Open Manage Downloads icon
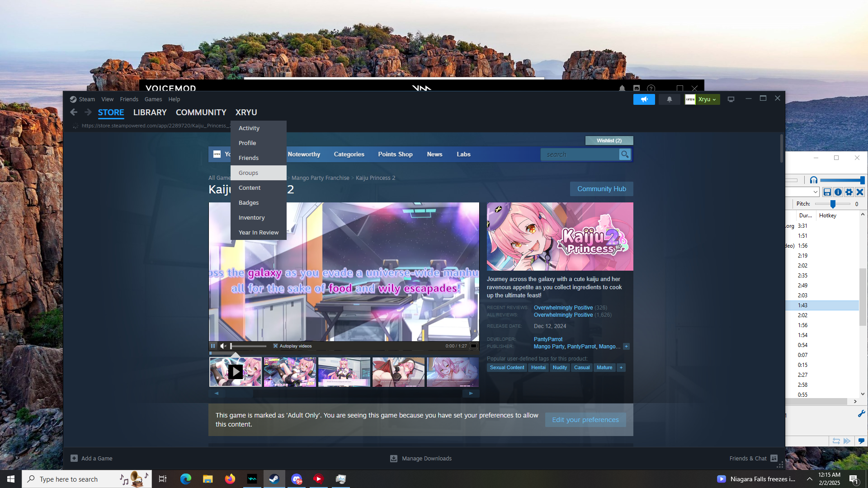 coord(394,459)
